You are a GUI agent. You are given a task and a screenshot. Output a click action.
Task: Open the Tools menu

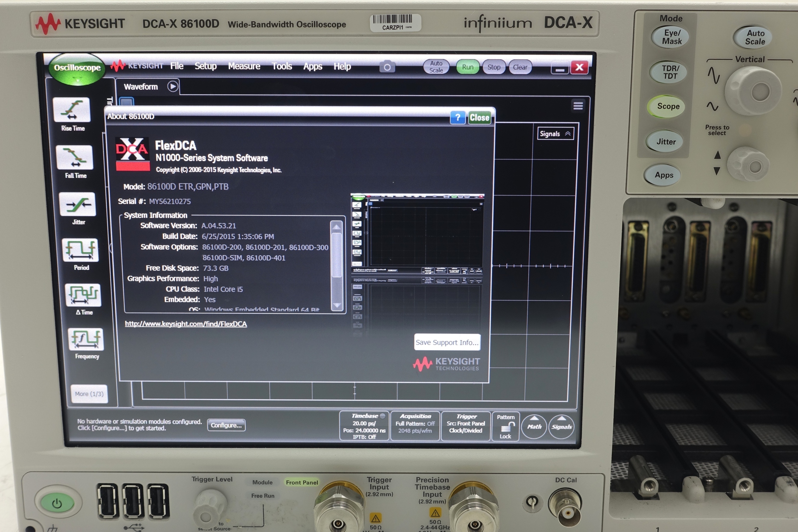(x=282, y=66)
